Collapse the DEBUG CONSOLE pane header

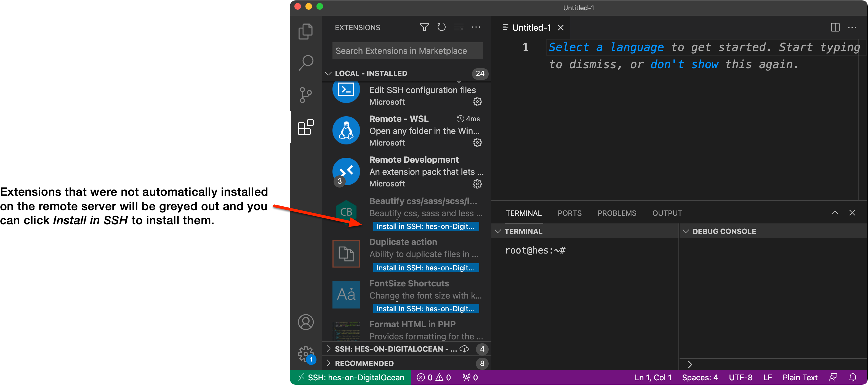[x=773, y=231]
